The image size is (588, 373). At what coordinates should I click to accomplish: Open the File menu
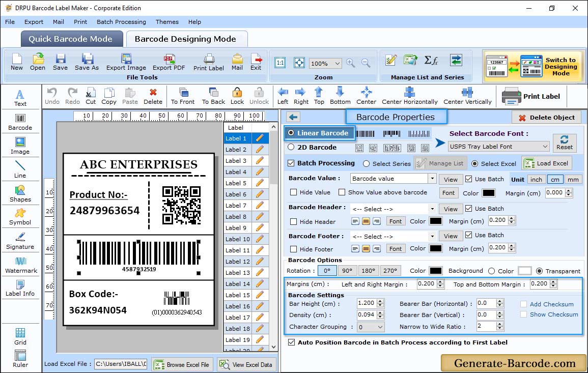pos(10,22)
